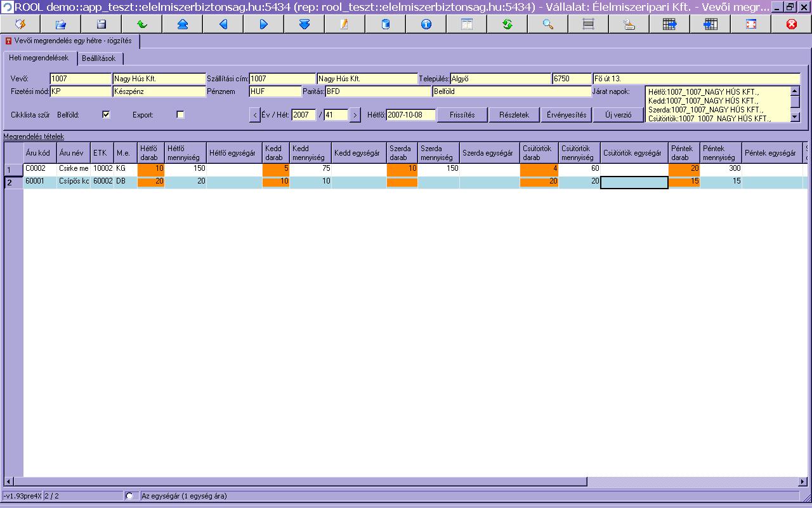Click the blue info circle icon
Image resolution: width=812 pixels, height=508 pixels.
click(x=426, y=24)
